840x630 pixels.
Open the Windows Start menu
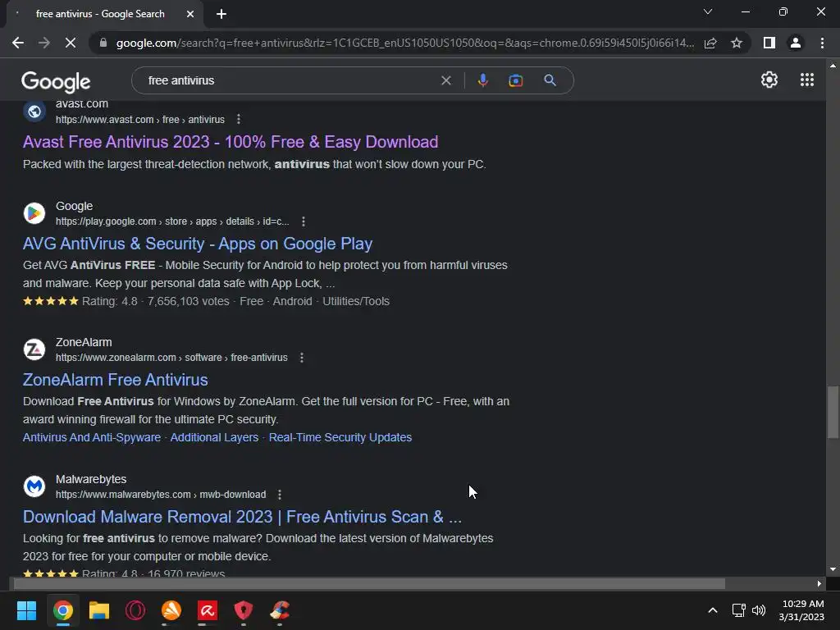pos(26,610)
